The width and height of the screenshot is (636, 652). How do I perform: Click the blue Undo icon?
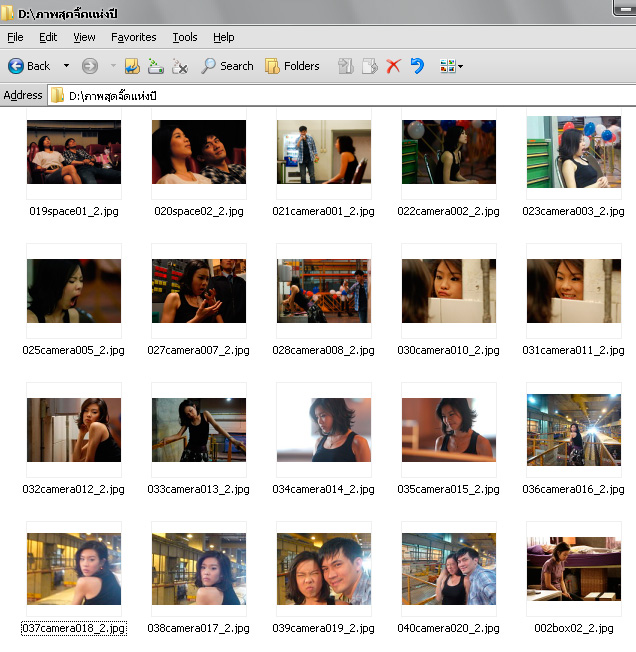pyautogui.click(x=417, y=66)
